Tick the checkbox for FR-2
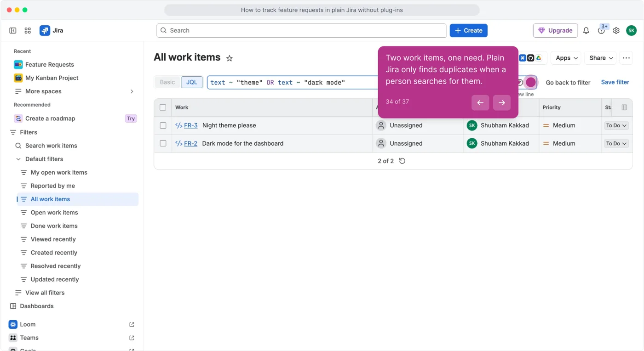 click(163, 143)
